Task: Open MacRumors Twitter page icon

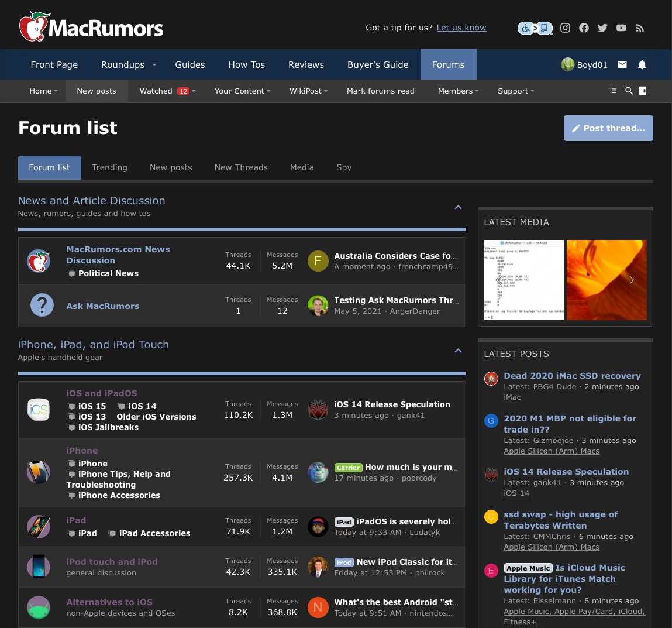Action: pyautogui.click(x=602, y=28)
